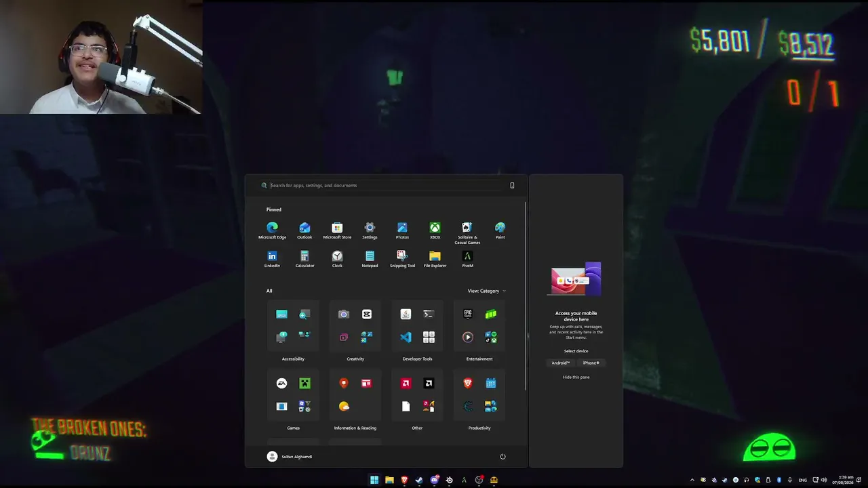Open File Explorer from pinned apps
The width and height of the screenshot is (868, 488).
[x=435, y=259]
